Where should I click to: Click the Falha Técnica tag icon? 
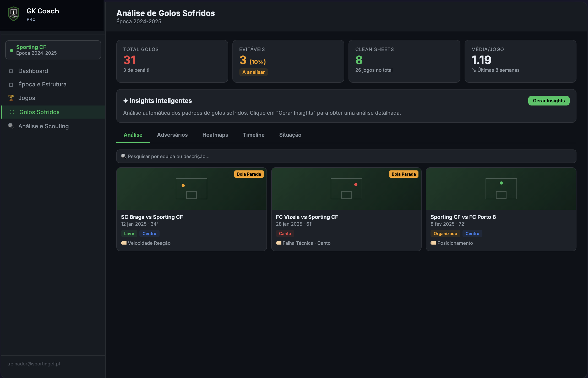pyautogui.click(x=279, y=243)
